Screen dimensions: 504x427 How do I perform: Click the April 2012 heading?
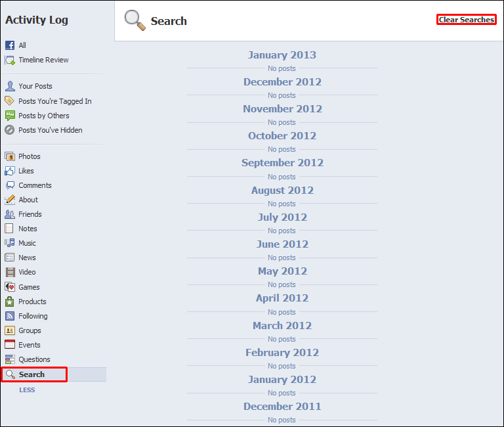(x=282, y=298)
